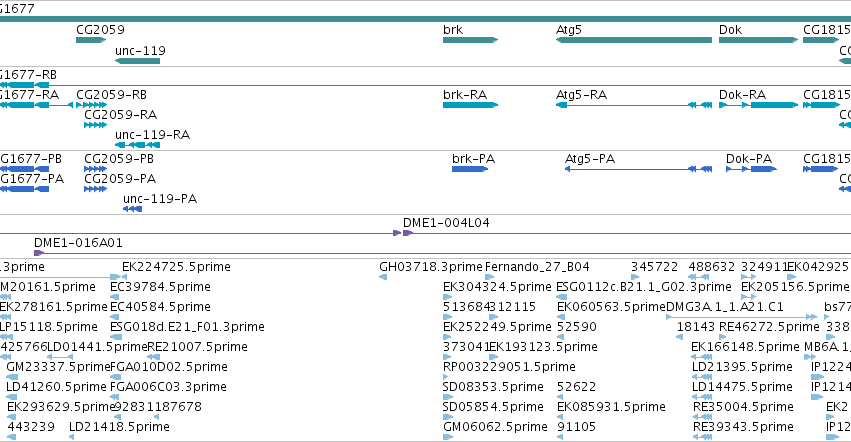This screenshot has width=851, height=442.
Task: Select the Fernando_27_B04 alignment
Action: 489,277
